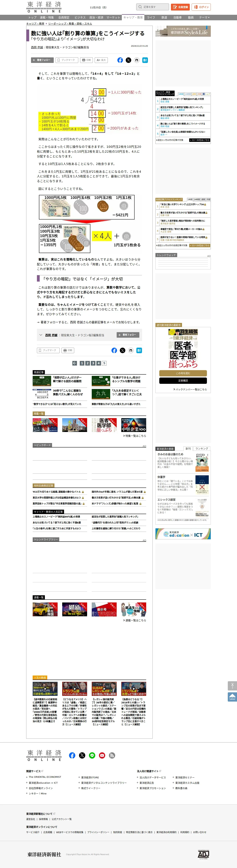Switch to ランキング tab in 東洋経済の書籍
237x868 pixels.
click(202, 449)
